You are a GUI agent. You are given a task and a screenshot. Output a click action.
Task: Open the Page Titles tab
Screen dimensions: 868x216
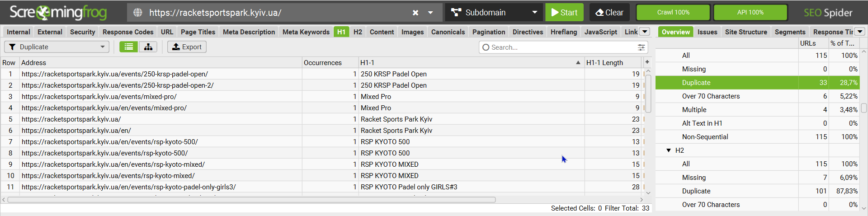198,32
